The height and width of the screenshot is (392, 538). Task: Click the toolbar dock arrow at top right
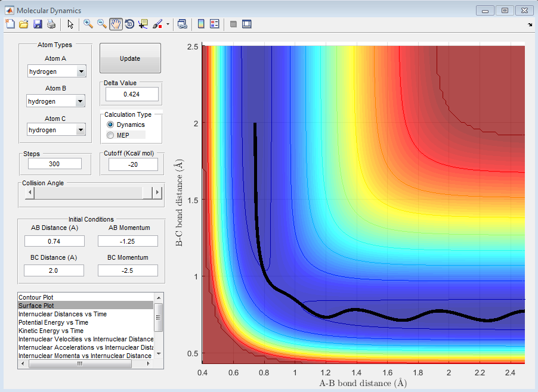(530, 24)
